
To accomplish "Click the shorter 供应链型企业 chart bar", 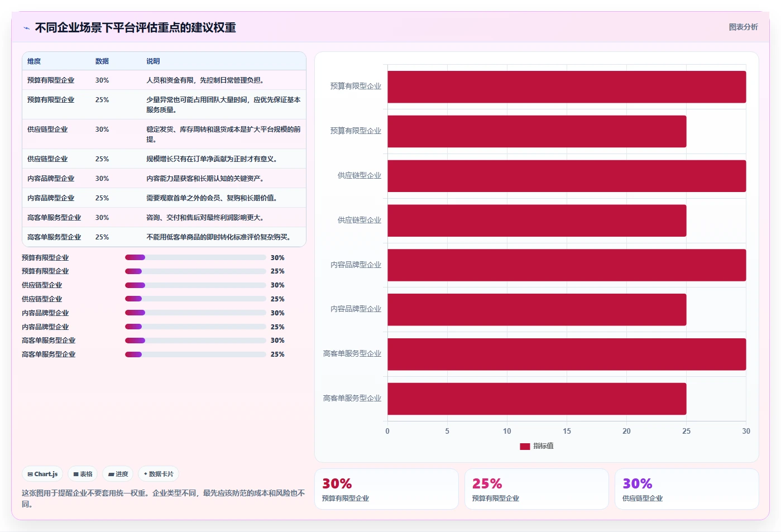I will click(536, 221).
